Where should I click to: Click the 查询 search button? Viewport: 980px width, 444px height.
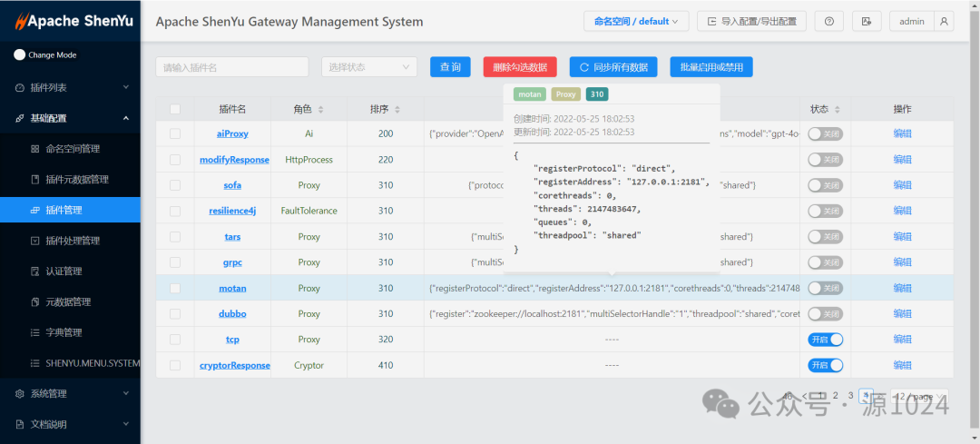point(450,67)
